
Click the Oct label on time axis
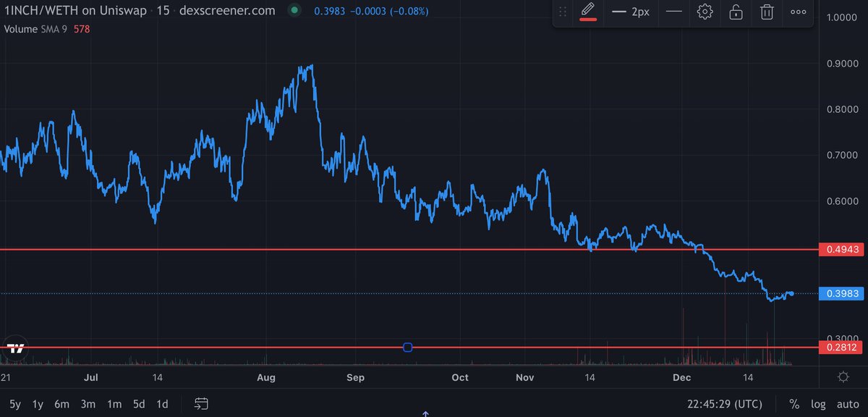click(460, 377)
